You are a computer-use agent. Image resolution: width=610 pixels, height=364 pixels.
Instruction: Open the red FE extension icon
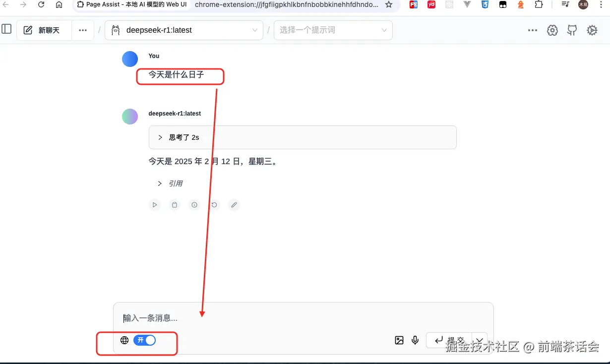[414, 4]
